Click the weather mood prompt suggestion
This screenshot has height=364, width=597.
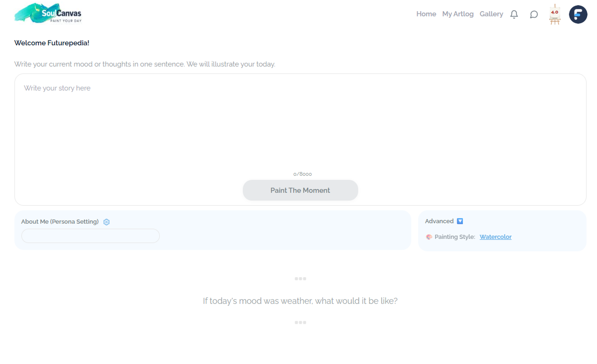click(x=300, y=301)
